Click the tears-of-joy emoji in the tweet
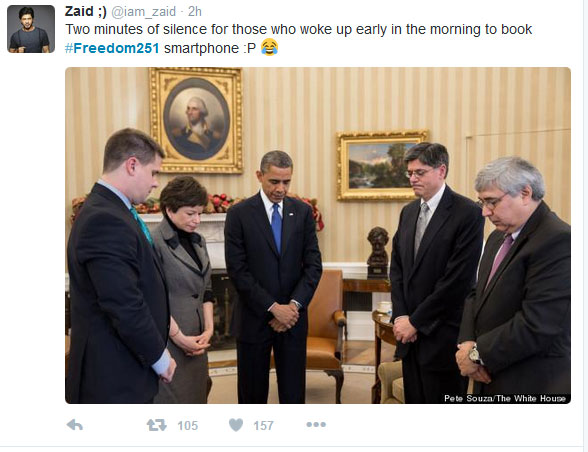This screenshot has width=588, height=452. tap(269, 47)
